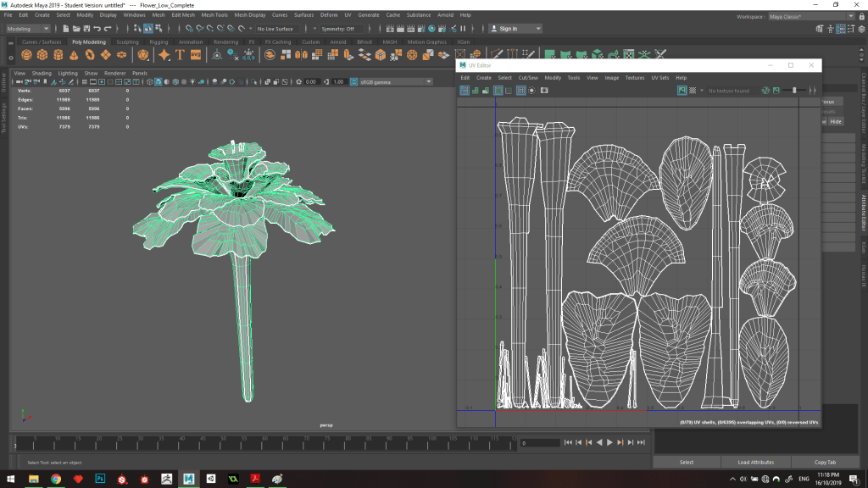Click the polygon cone shelf icon
The height and width of the screenshot is (488, 868).
tap(75, 55)
